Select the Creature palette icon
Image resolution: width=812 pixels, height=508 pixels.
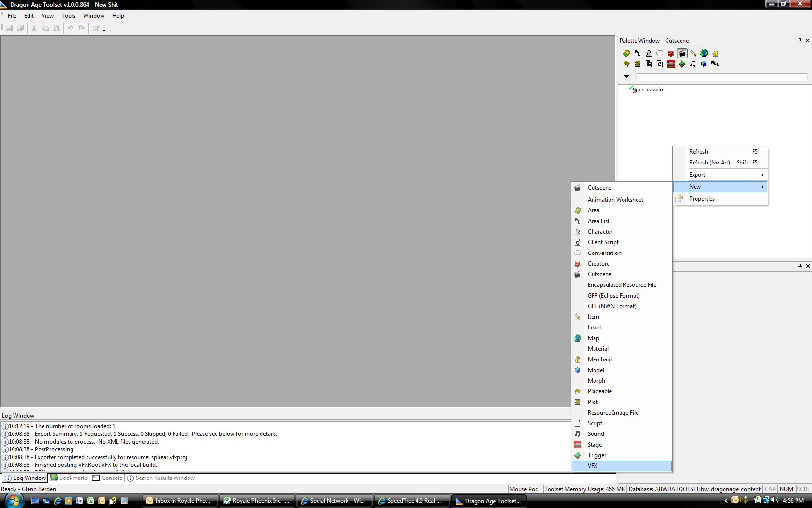[671, 54]
